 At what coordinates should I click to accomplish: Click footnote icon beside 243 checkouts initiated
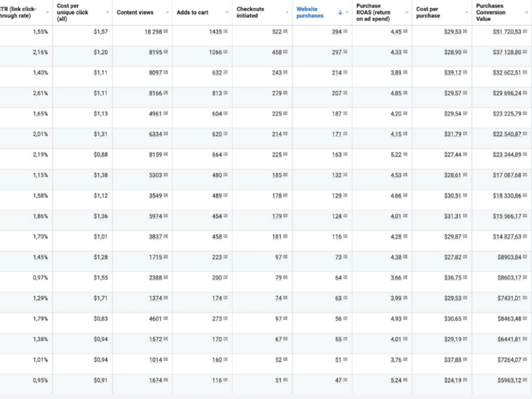tap(285, 72)
